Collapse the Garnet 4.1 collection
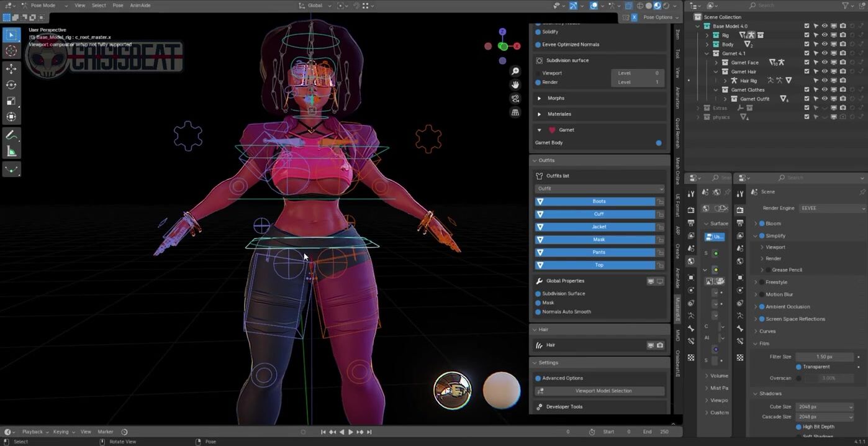Viewport: 868px width, 446px height. click(x=707, y=53)
